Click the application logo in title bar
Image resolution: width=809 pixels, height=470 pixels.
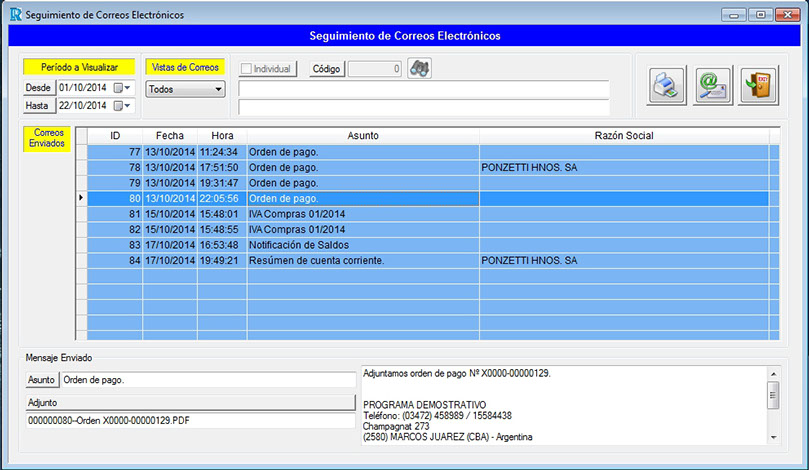(14, 15)
